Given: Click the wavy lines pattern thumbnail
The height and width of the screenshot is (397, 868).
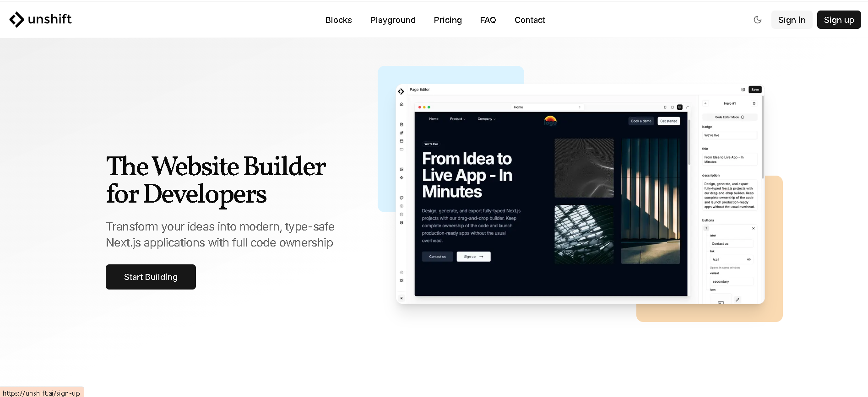Looking at the screenshot, I should tap(584, 168).
